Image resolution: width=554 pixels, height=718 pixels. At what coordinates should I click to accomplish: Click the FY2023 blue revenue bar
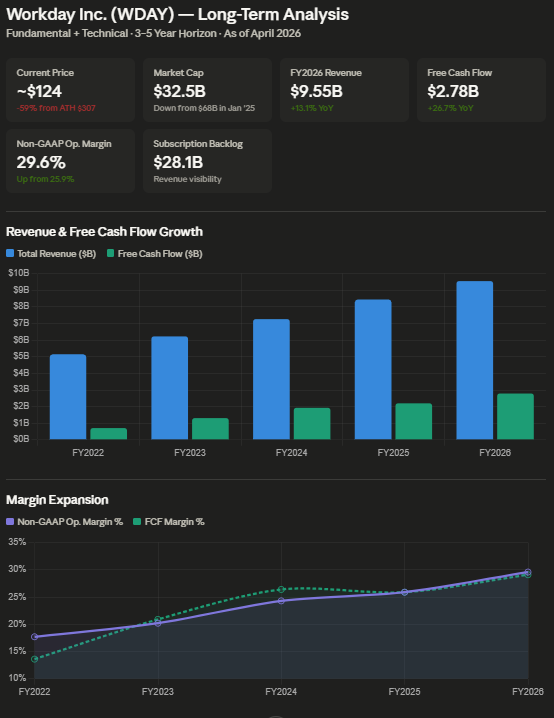pos(169,388)
